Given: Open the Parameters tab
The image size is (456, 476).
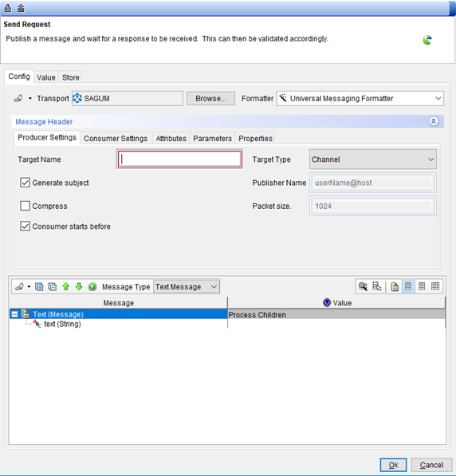Looking at the screenshot, I should click(213, 139).
